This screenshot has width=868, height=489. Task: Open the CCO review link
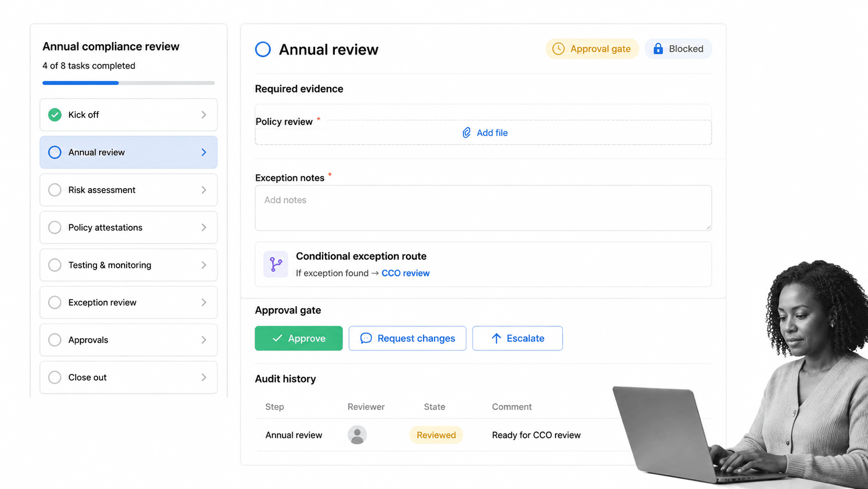tap(405, 273)
